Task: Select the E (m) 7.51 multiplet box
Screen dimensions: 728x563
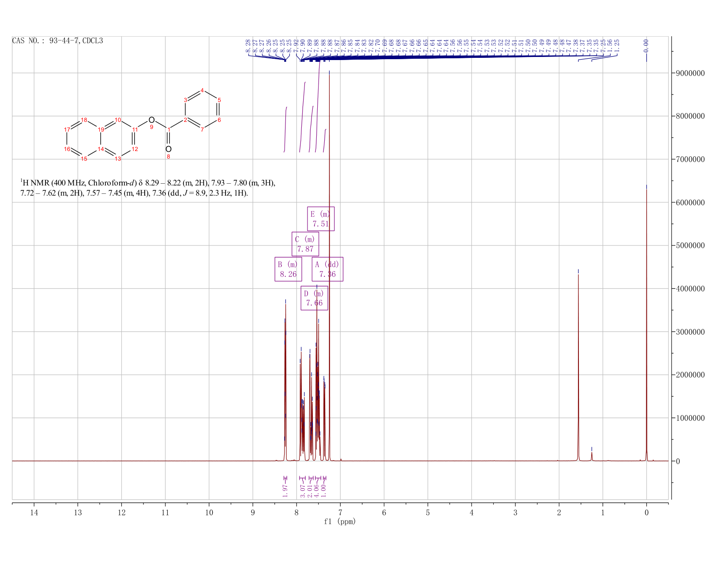Action: tap(321, 219)
